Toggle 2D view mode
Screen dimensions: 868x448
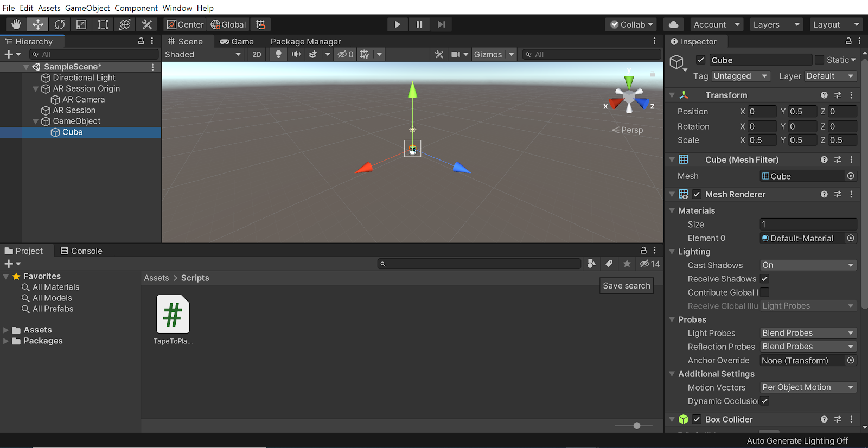tap(257, 54)
